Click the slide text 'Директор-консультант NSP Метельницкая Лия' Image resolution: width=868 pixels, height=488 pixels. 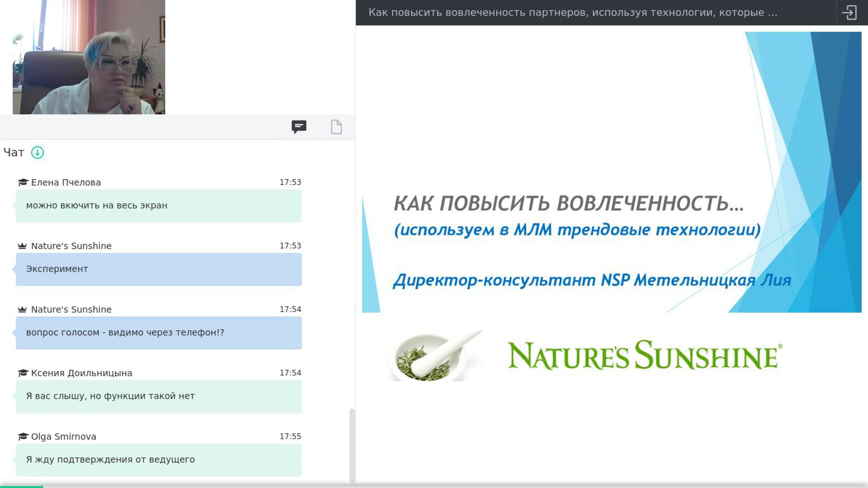tap(592, 280)
